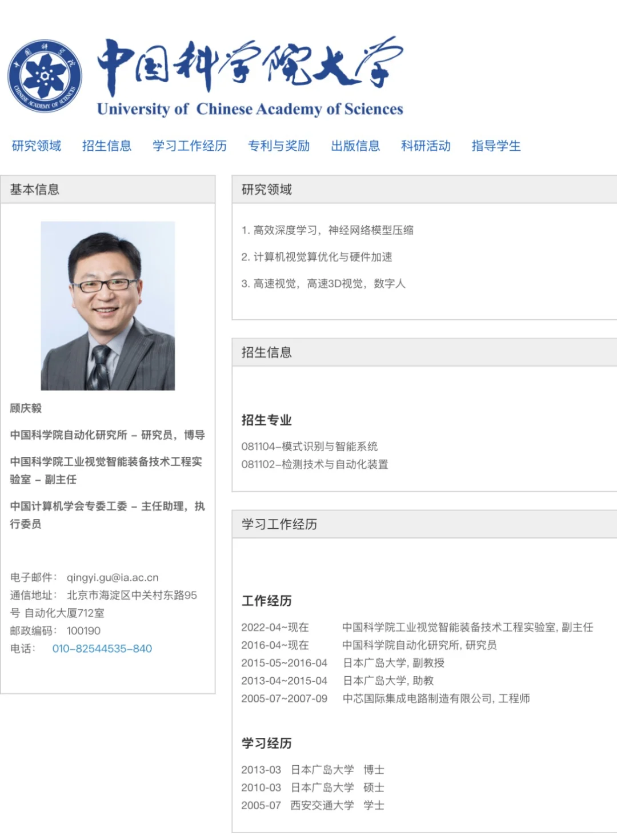Click 日本广岛大学, 副教授 work entry
The image size is (617, 840).
click(394, 662)
